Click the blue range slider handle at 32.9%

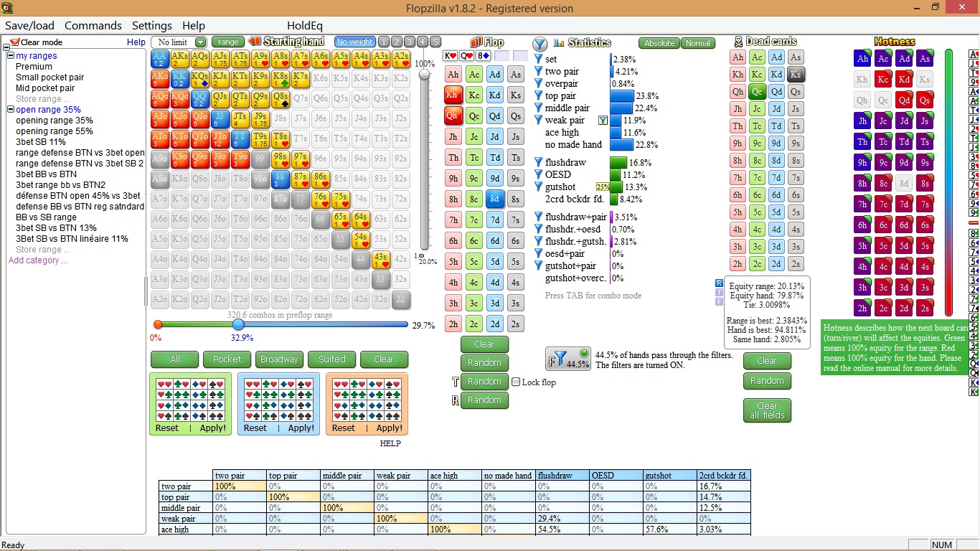pyautogui.click(x=238, y=324)
